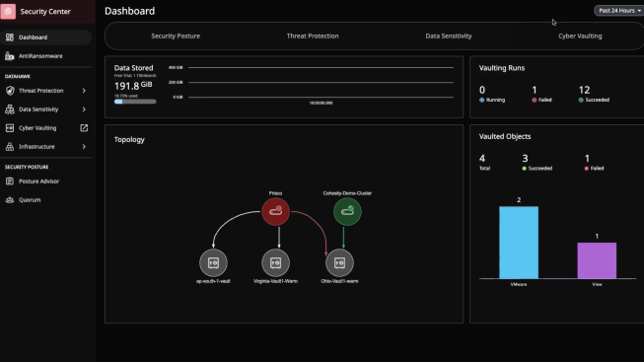Click the Posture Advisor icon
644x362 pixels.
10,181
